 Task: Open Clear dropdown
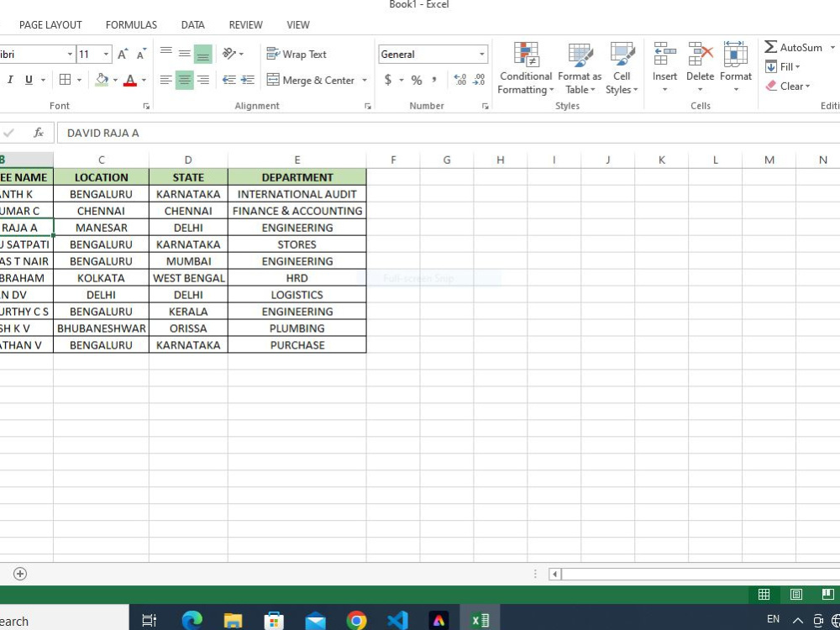coord(788,86)
